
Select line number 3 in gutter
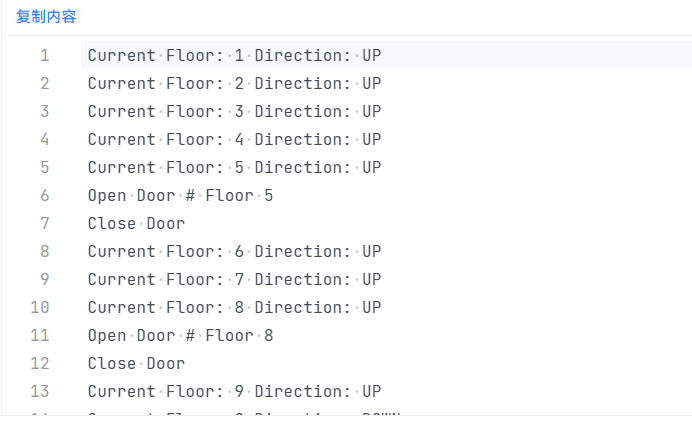point(44,112)
